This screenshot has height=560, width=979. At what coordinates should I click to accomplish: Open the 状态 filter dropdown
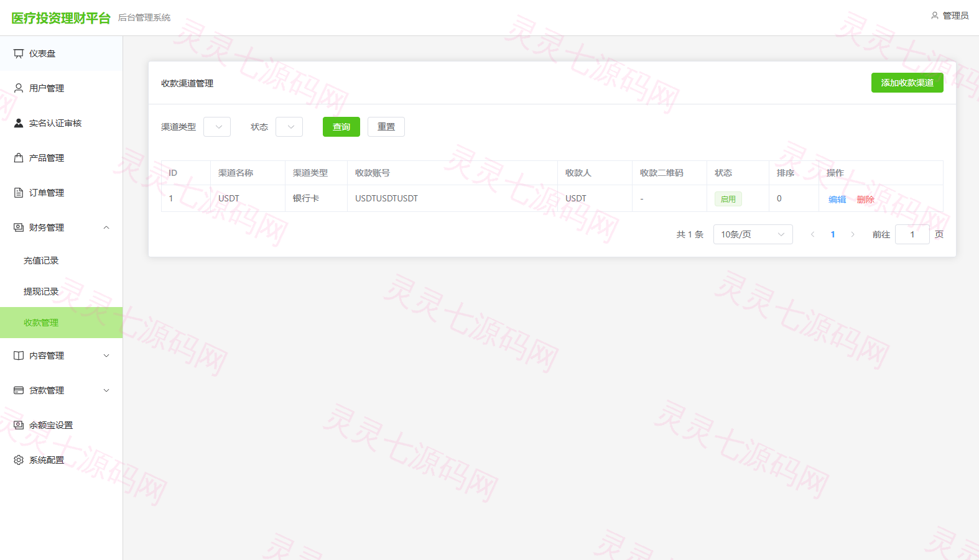point(289,127)
